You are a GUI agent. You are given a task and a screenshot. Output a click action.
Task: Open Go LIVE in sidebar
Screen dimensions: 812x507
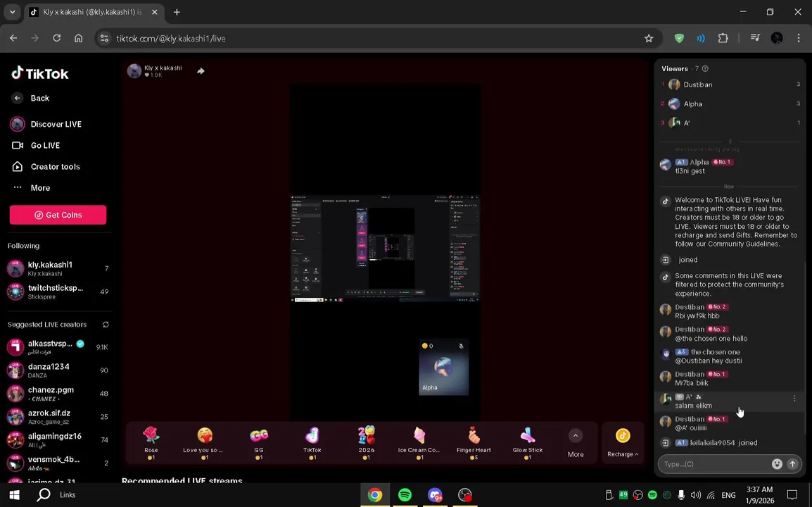click(x=36, y=146)
